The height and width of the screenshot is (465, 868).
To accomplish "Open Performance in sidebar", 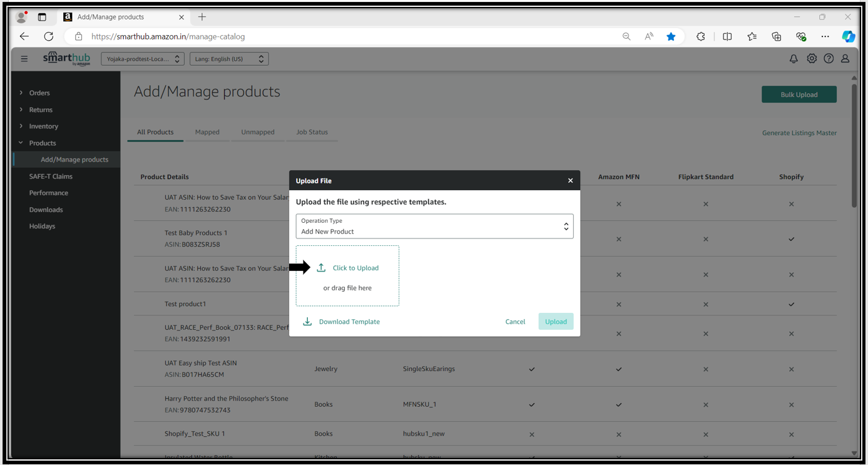I will [49, 193].
